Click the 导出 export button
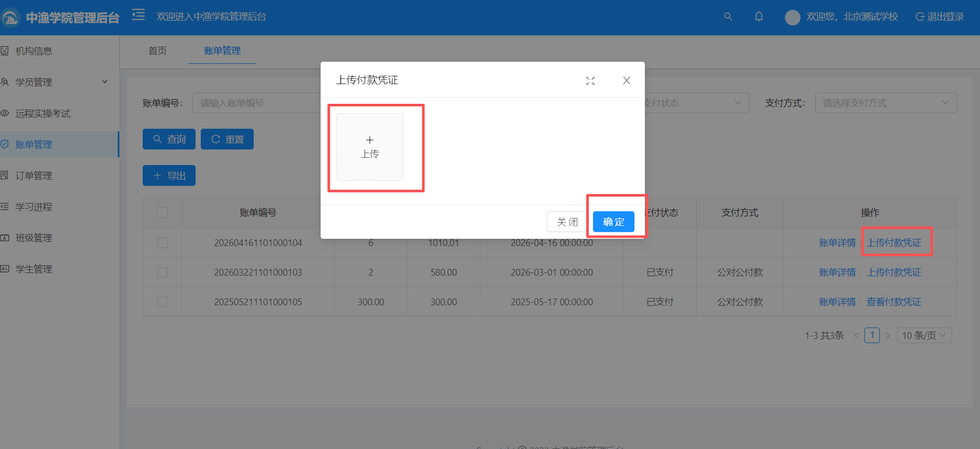 pyautogui.click(x=169, y=175)
